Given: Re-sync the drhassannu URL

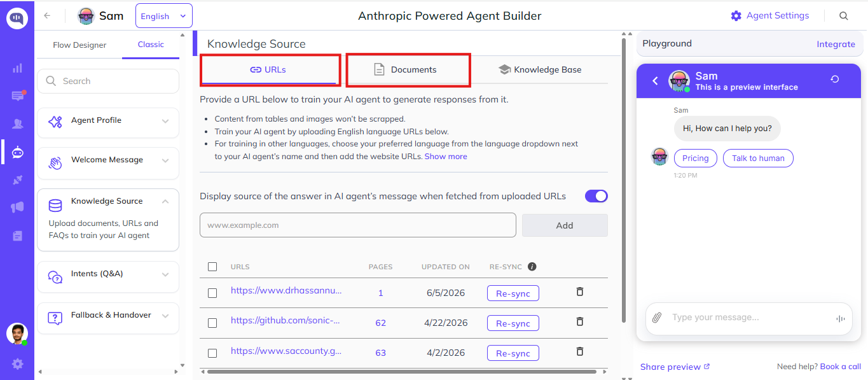Looking at the screenshot, I should (513, 293).
